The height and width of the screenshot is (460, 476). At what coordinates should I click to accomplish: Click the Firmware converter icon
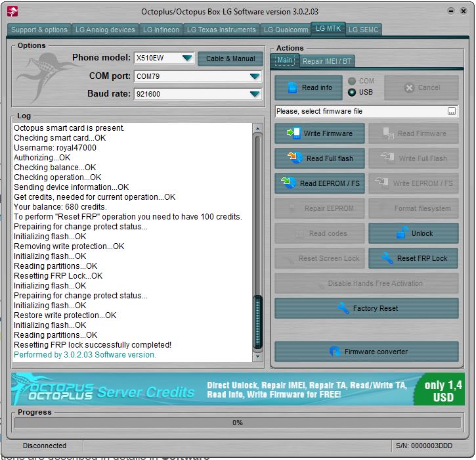click(335, 352)
